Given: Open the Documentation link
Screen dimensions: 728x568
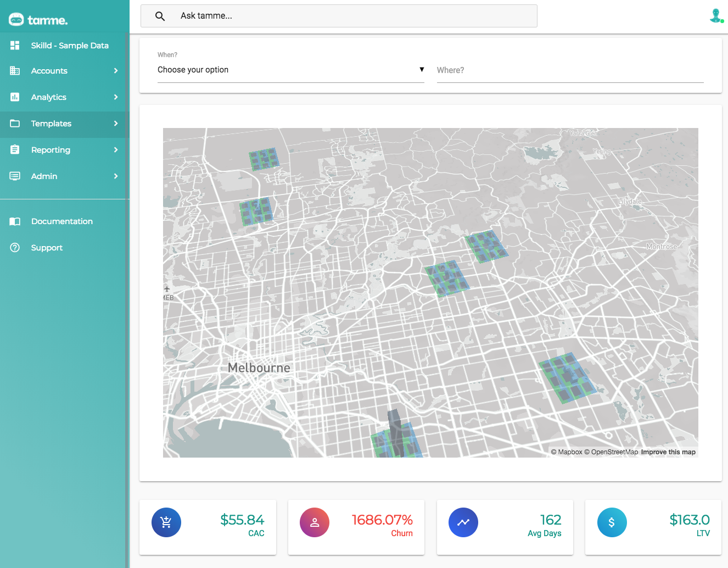Looking at the screenshot, I should coord(64,221).
